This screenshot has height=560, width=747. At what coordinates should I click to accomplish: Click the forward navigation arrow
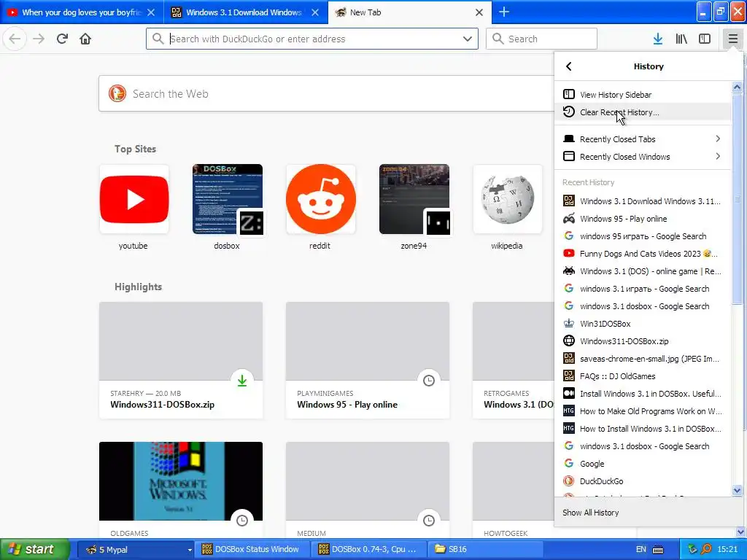(39, 39)
